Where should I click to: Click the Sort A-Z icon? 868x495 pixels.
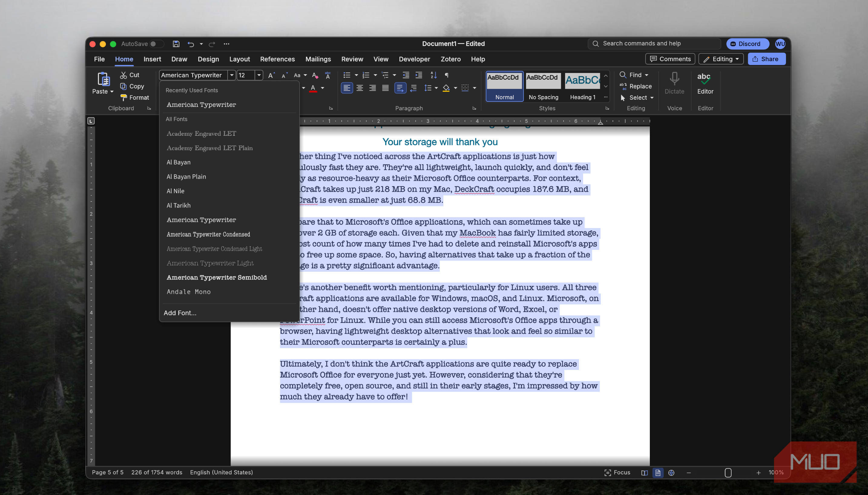(x=433, y=75)
